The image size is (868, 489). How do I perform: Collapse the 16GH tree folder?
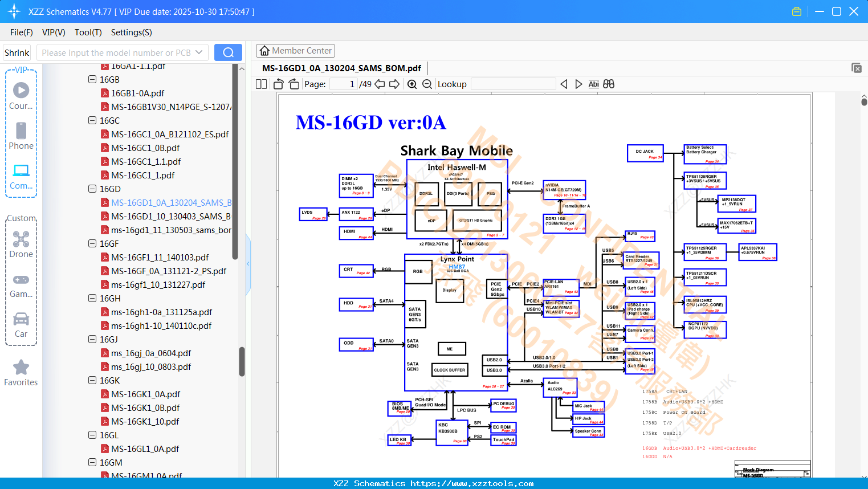[x=92, y=299]
